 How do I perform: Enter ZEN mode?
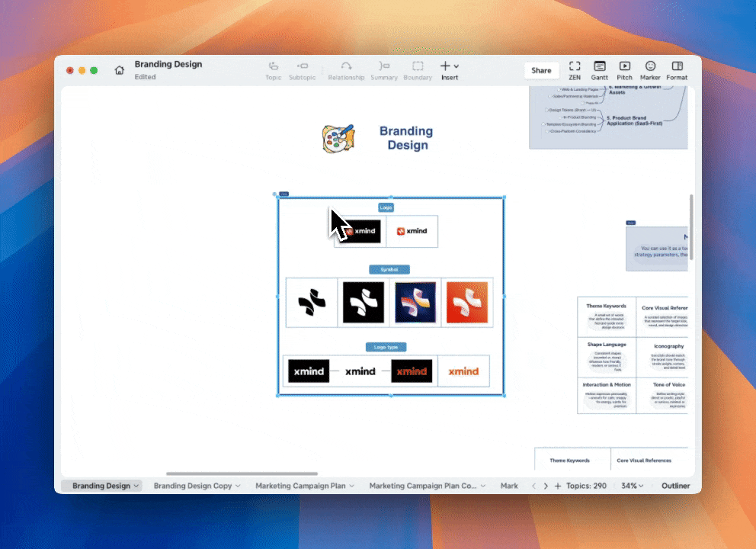[574, 70]
